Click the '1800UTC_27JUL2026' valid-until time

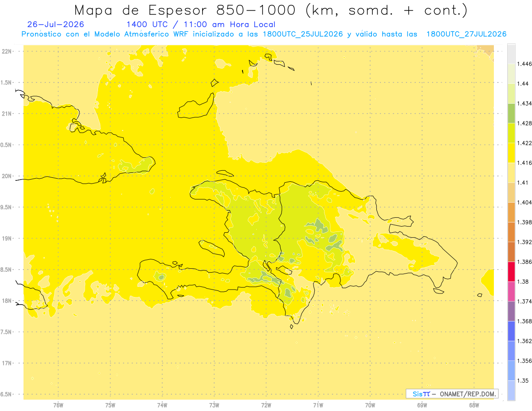point(466,34)
